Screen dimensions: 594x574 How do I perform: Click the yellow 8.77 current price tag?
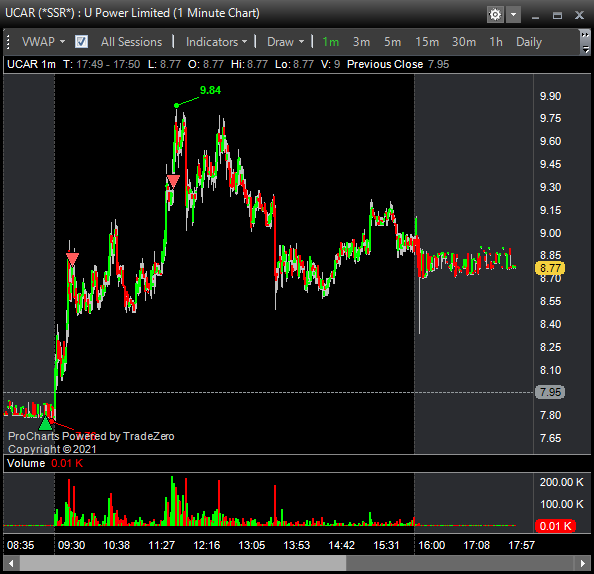pyautogui.click(x=550, y=268)
